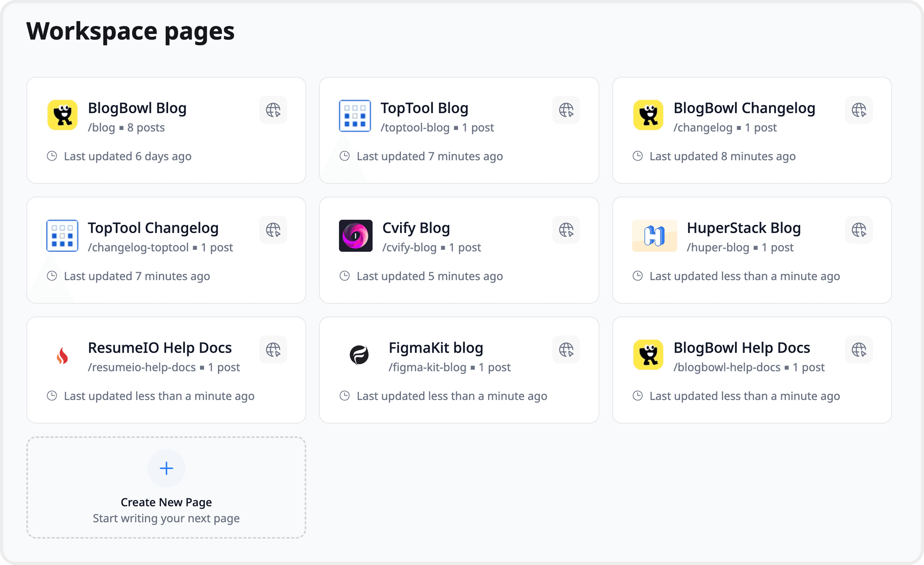Click FigmaKit blog round logo
The height and width of the screenshot is (565, 924).
click(x=359, y=355)
